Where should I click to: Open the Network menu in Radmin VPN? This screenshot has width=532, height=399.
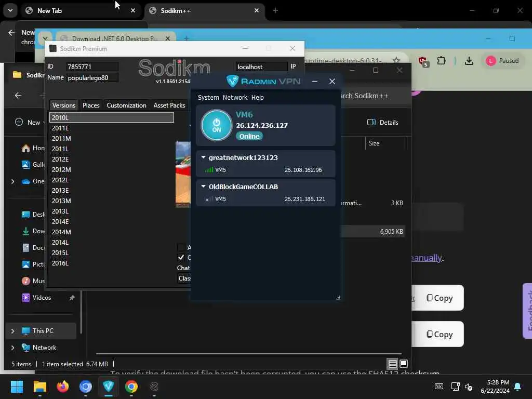(x=235, y=97)
